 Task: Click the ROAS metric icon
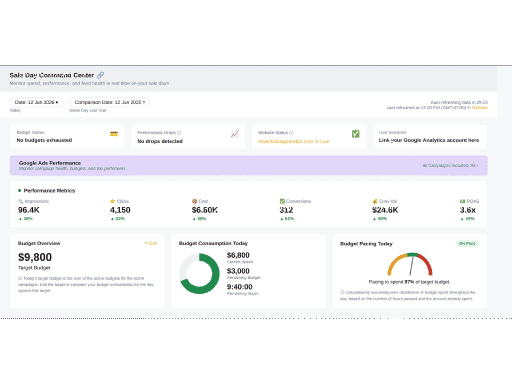[462, 201]
